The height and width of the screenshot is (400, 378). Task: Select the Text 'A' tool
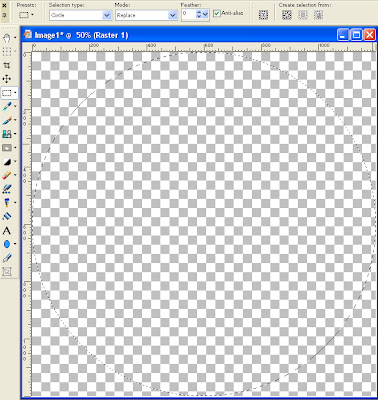[x=6, y=230]
